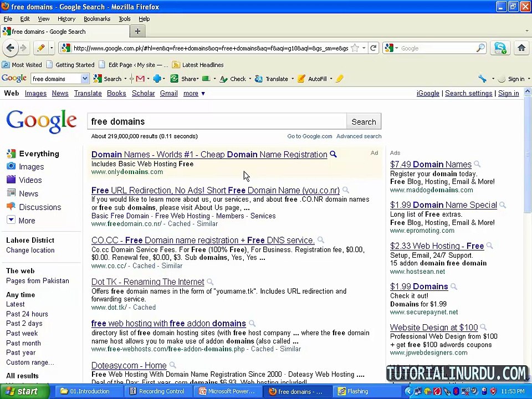532x399 pixels.
Task: Preview the CO.CC result with magnifier icon
Action: click(x=321, y=240)
